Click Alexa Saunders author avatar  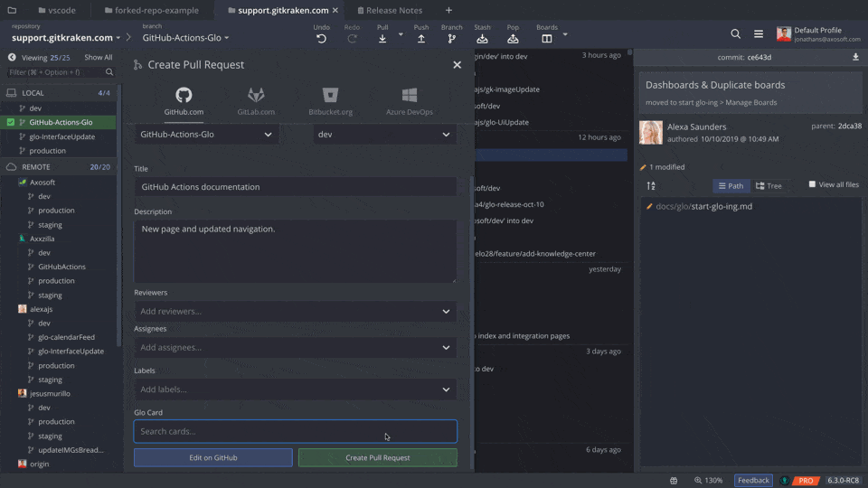click(651, 133)
